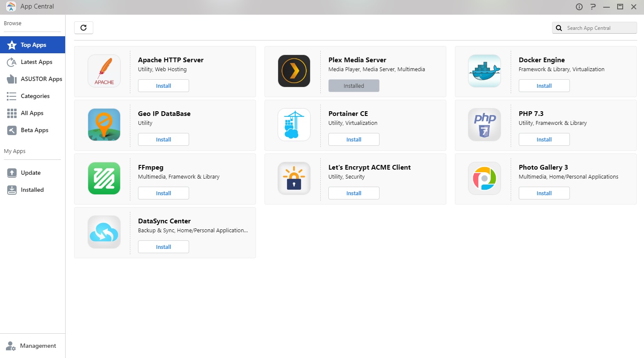
Task: View Installed apps label
Action: [32, 190]
